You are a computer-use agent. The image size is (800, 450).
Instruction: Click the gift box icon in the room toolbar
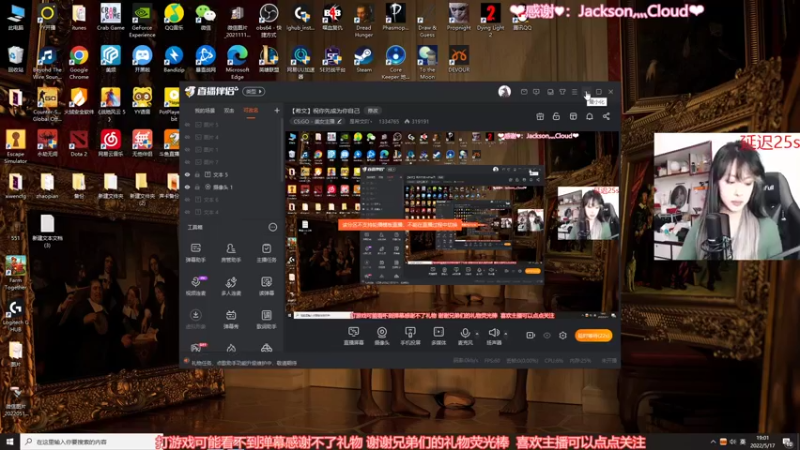(x=540, y=116)
